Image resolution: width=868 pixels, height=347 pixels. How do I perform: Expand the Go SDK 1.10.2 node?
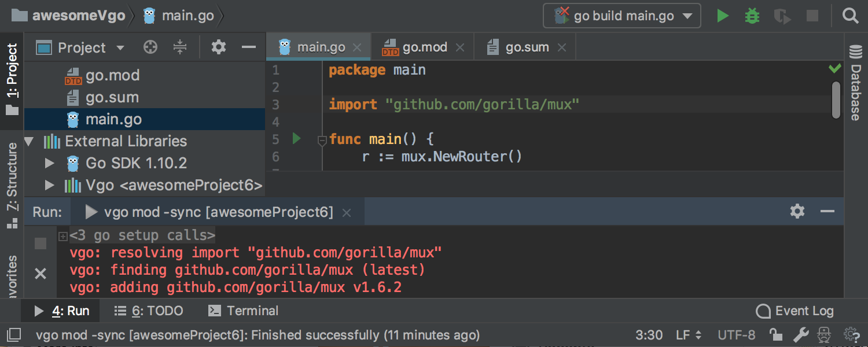pyautogui.click(x=50, y=163)
